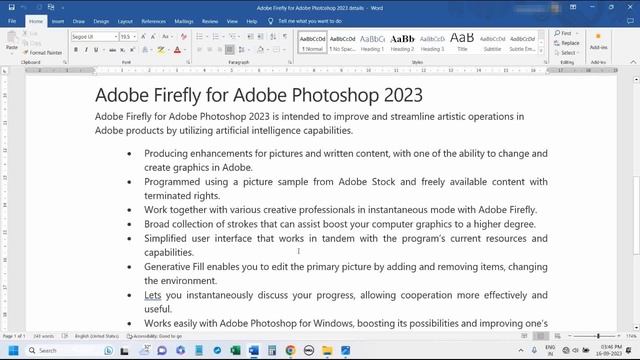This screenshot has width=640, height=360.
Task: Click the Accessibility status bar entry
Action: [x=154, y=336]
